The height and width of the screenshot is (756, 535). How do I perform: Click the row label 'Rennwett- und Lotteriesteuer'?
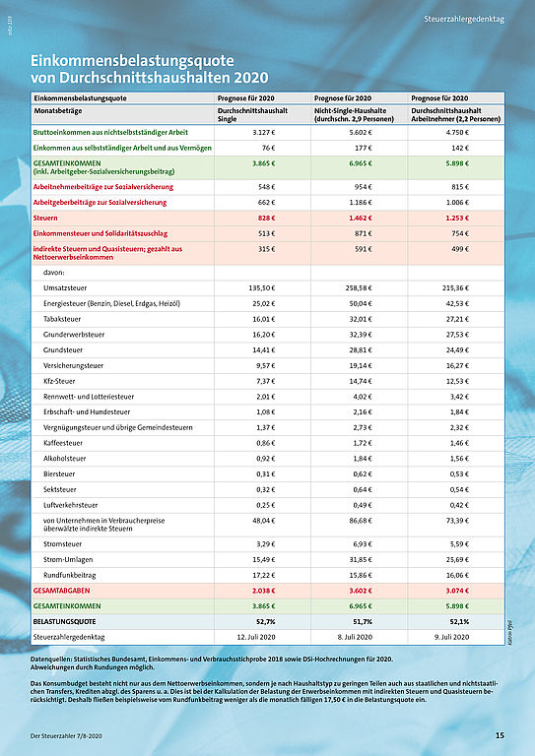coord(89,397)
